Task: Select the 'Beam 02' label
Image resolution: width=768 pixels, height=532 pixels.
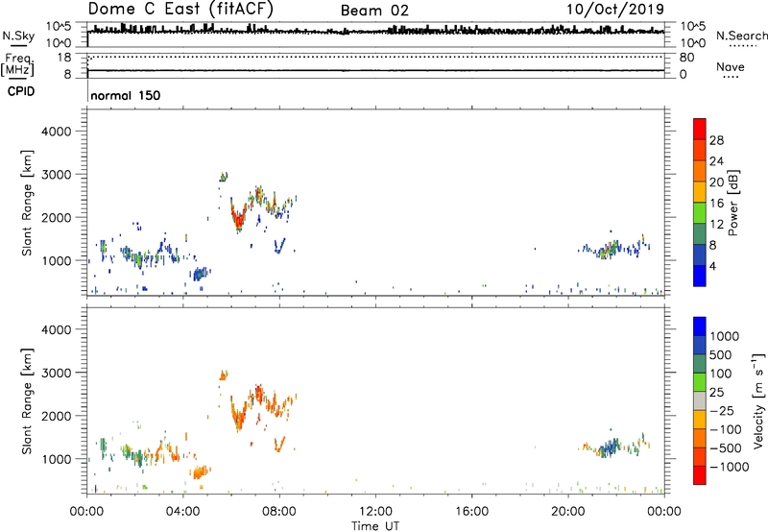Action: click(x=374, y=11)
